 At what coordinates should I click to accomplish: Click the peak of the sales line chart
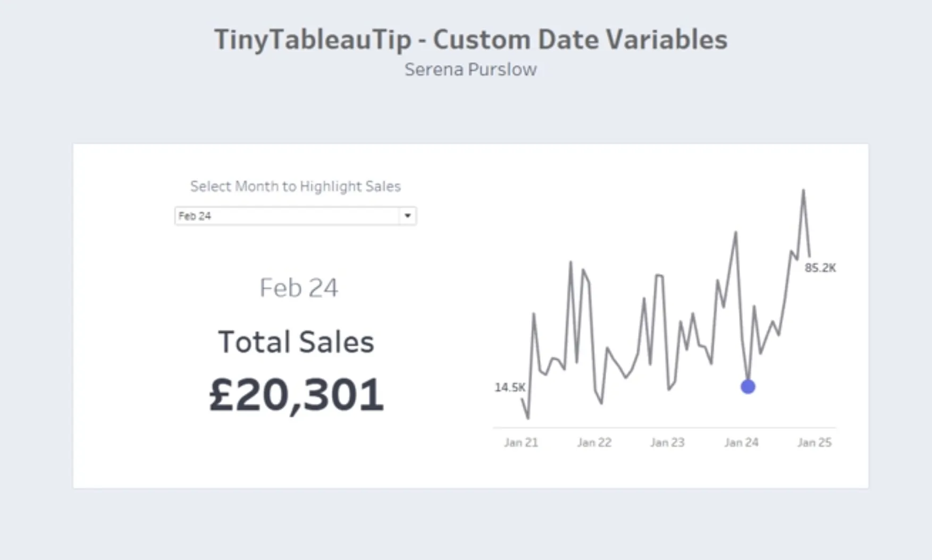coord(804,190)
